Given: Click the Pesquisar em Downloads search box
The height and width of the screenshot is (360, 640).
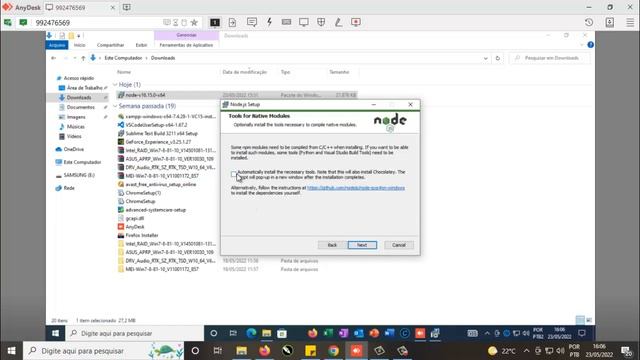Looking at the screenshot, I should click(550, 58).
